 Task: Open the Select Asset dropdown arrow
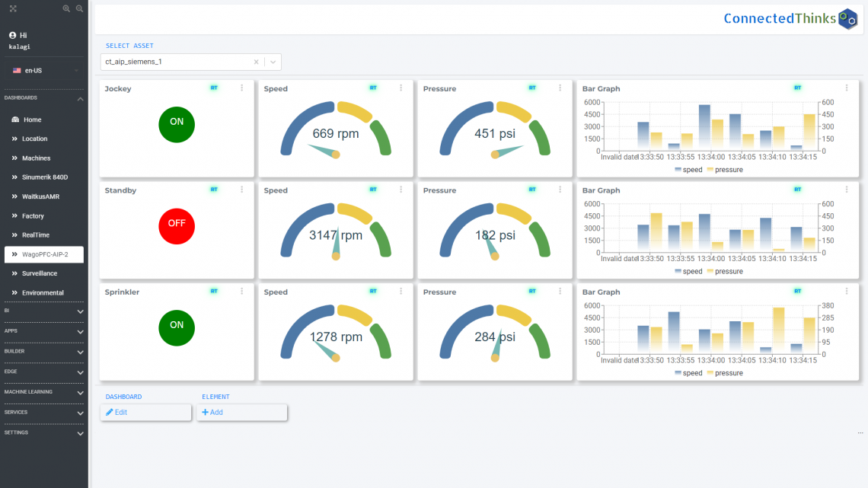coord(273,62)
